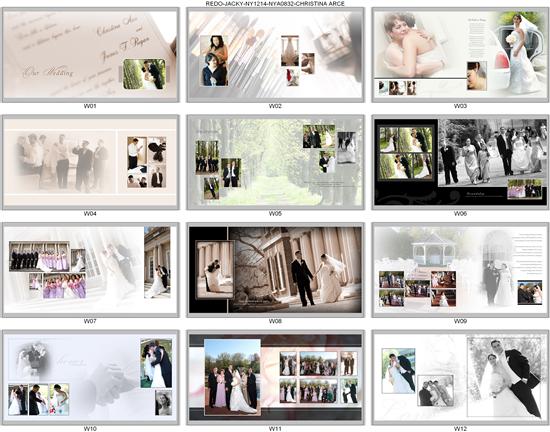Screen dimensions: 550x432
Task: Click the W01 label
Action: click(x=90, y=106)
